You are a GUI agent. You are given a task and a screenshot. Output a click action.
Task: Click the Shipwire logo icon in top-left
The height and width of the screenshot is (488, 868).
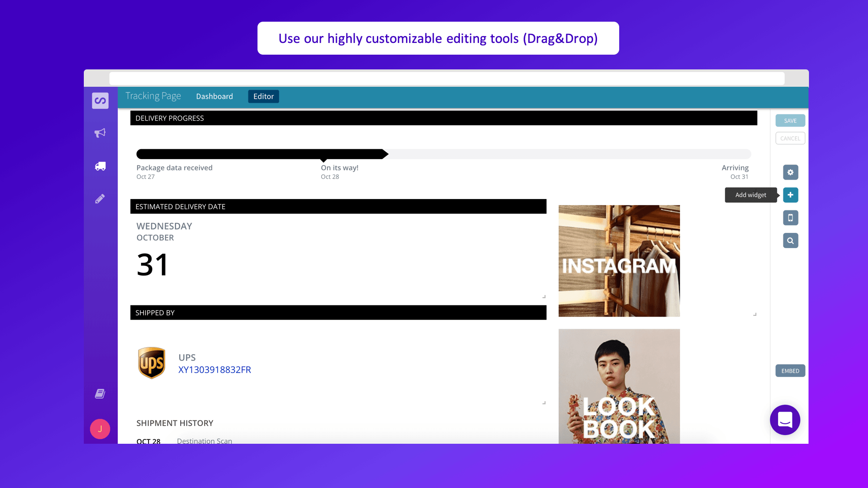(100, 100)
